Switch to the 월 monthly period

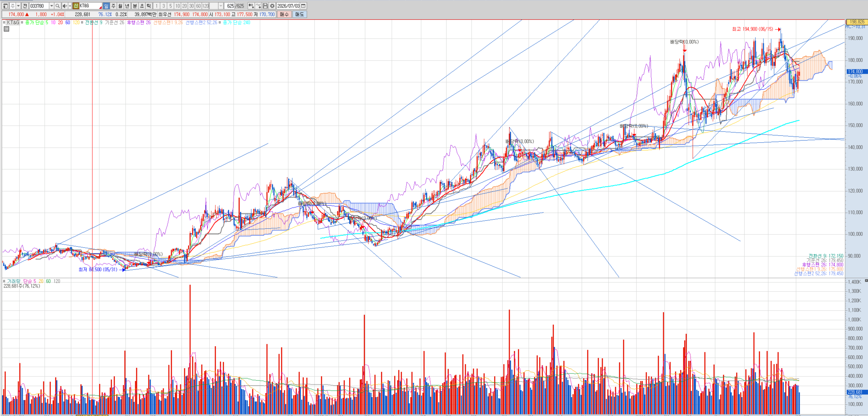(x=120, y=6)
